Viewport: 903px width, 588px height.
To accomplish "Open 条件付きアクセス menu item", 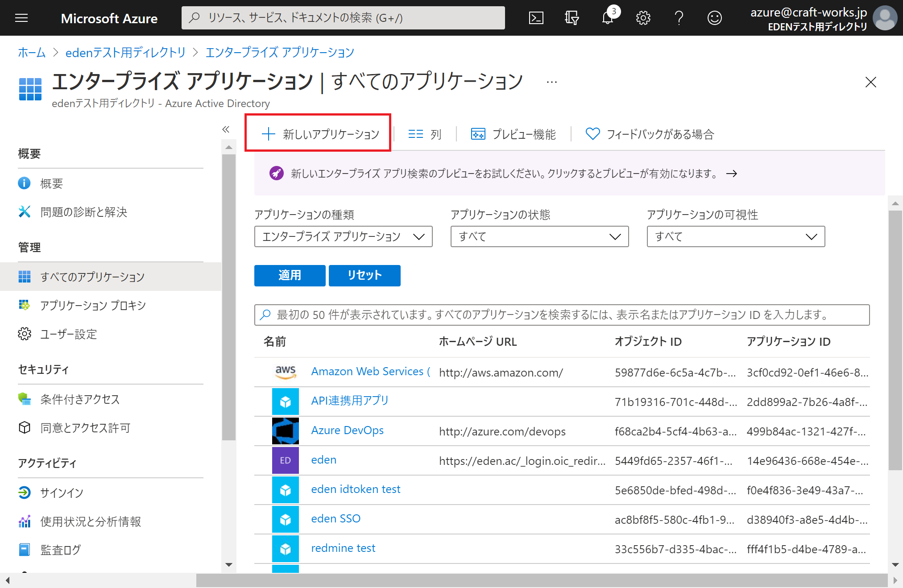I will (x=110, y=399).
